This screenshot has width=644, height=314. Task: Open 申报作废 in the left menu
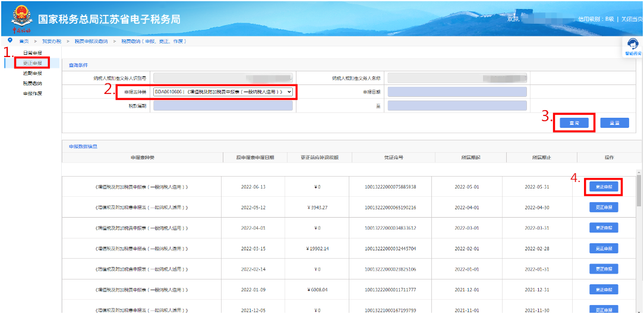[x=33, y=93]
